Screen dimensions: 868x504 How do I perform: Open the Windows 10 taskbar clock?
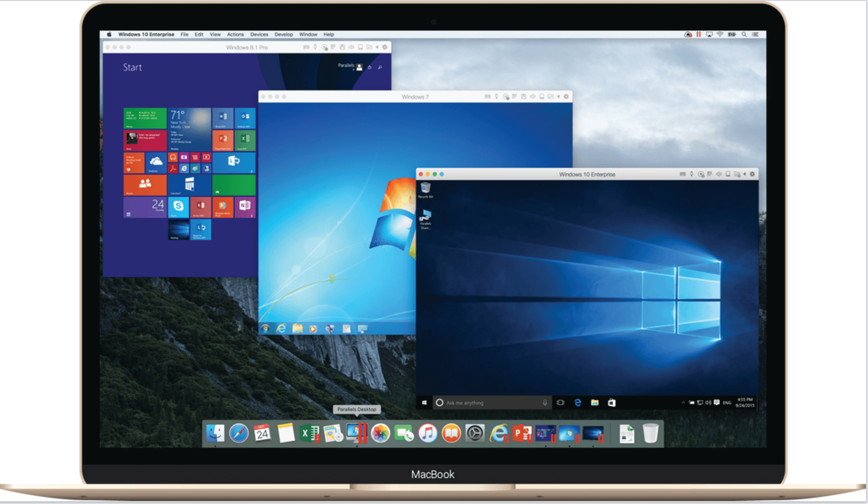tap(745, 402)
